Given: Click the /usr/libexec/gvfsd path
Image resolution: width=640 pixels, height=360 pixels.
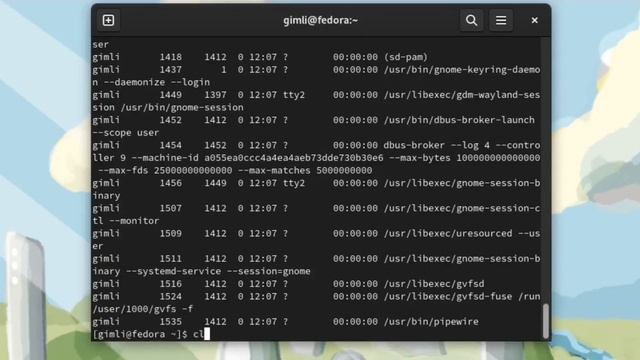Looking at the screenshot, I should (x=434, y=284).
